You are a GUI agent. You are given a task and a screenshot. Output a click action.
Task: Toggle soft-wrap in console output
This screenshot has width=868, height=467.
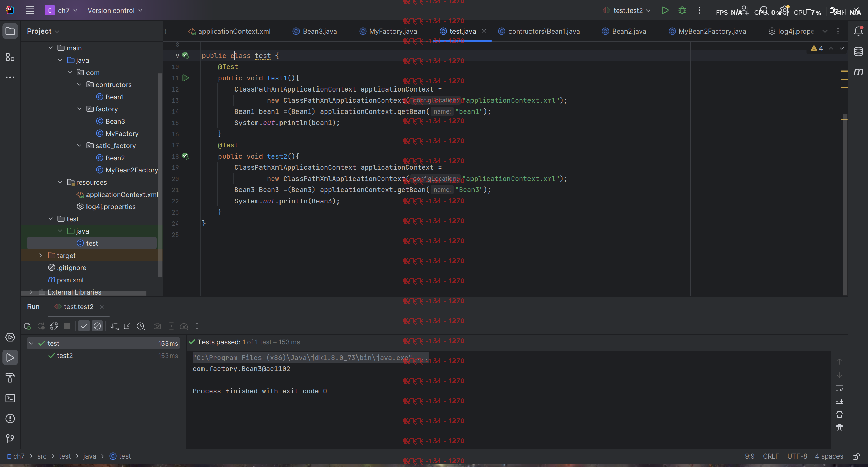tap(840, 388)
